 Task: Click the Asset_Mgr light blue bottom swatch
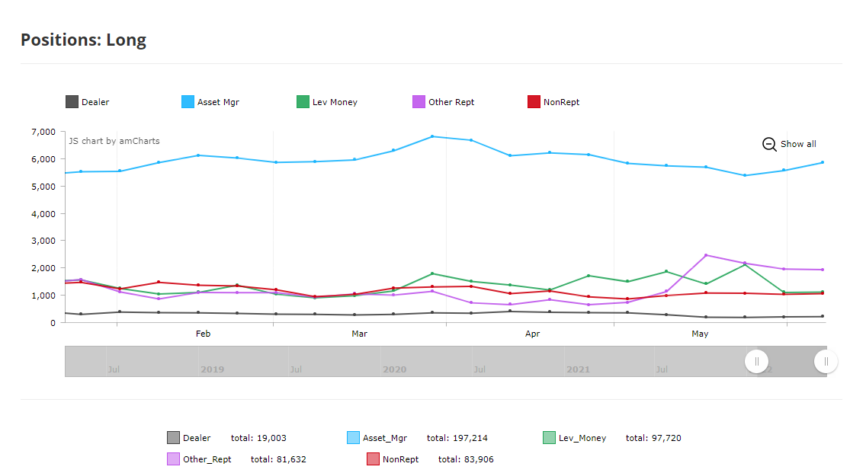coord(353,438)
